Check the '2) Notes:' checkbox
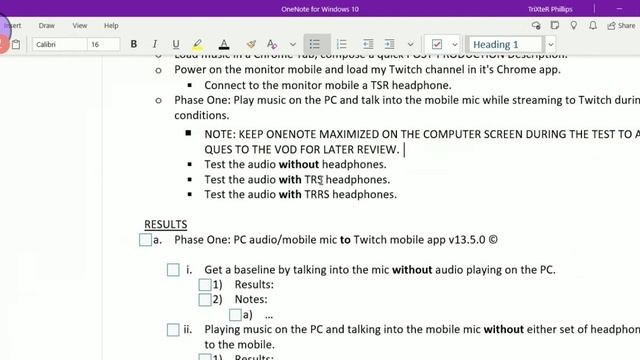This screenshot has height=360, width=640. pyautogui.click(x=205, y=300)
